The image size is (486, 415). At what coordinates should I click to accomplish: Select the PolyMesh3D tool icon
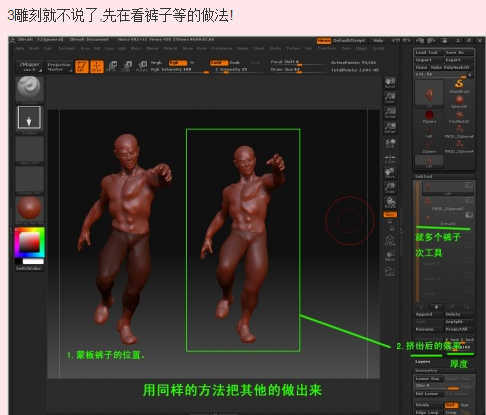point(459,116)
